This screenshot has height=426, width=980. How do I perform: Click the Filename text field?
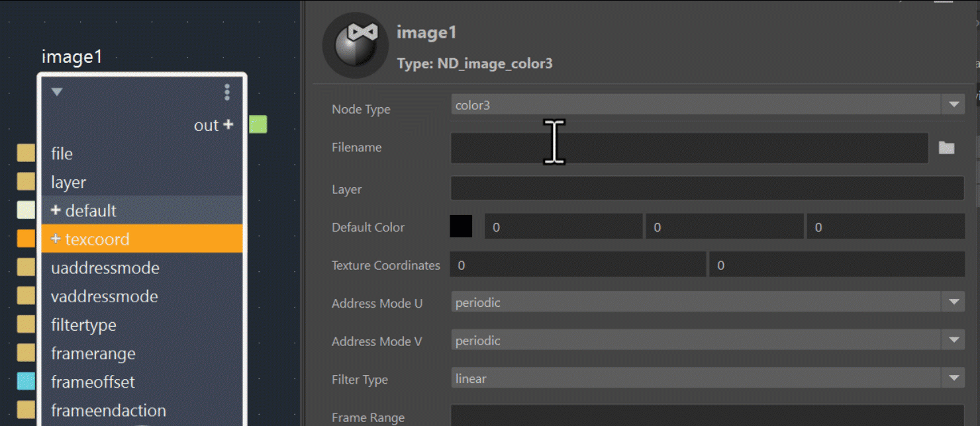[x=689, y=148]
